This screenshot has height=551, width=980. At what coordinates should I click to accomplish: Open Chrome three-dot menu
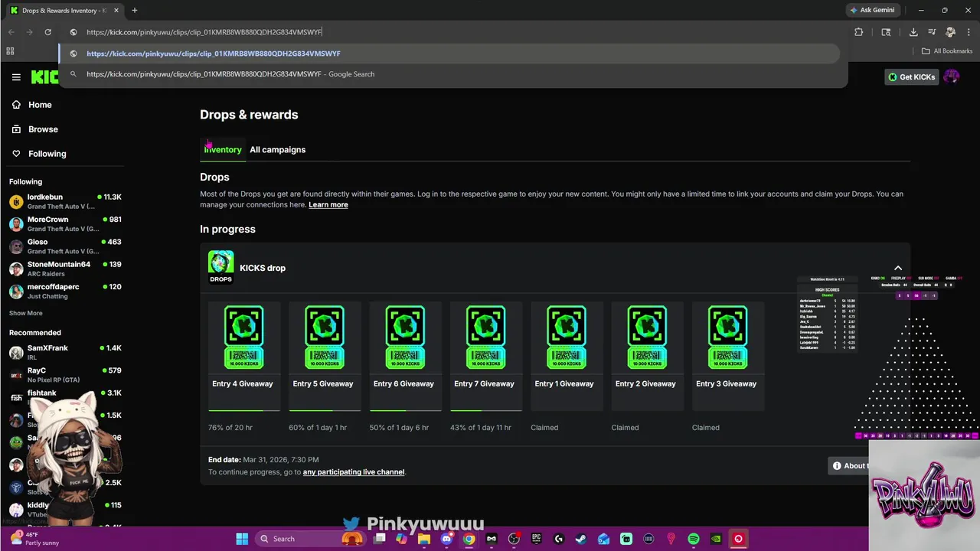pos(968,32)
